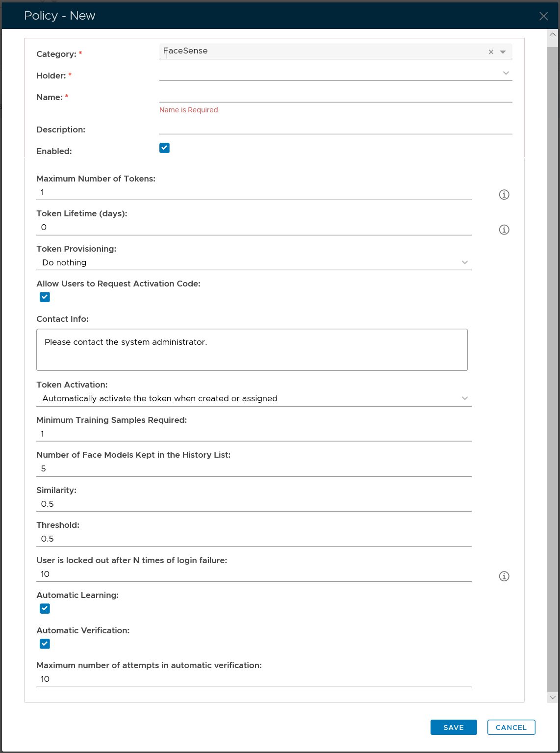Focus the Description text field

pos(335,127)
